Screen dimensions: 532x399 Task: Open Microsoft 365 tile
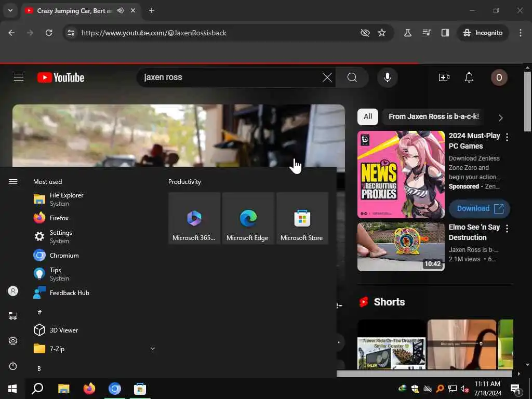pos(194,218)
